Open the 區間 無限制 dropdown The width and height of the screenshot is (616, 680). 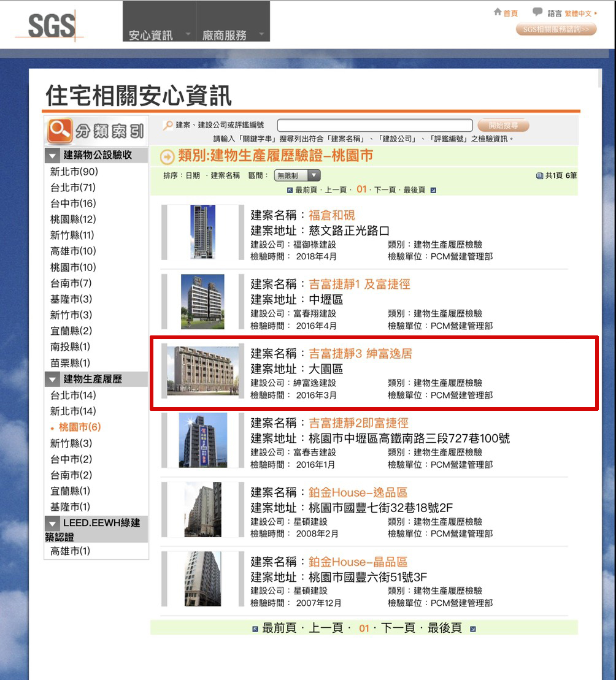click(297, 175)
